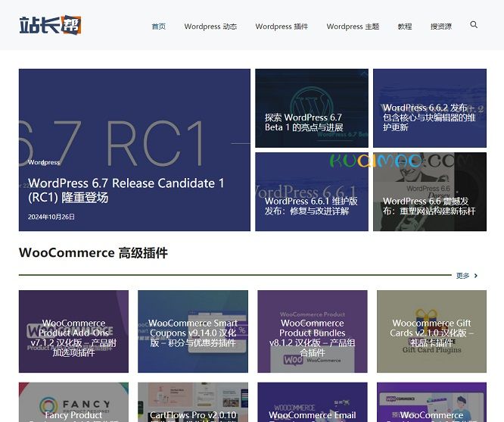Open the 首页 menu item
504x422 pixels.
159,27
